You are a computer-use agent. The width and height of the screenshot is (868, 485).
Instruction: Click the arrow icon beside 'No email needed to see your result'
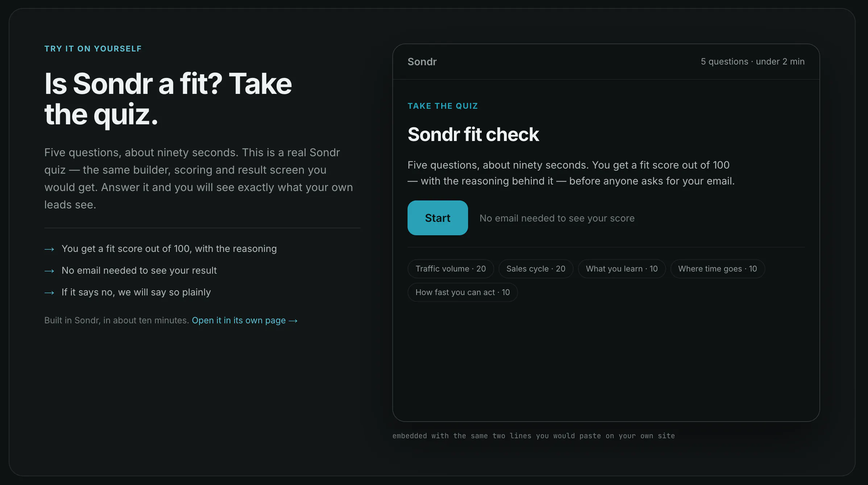point(49,271)
